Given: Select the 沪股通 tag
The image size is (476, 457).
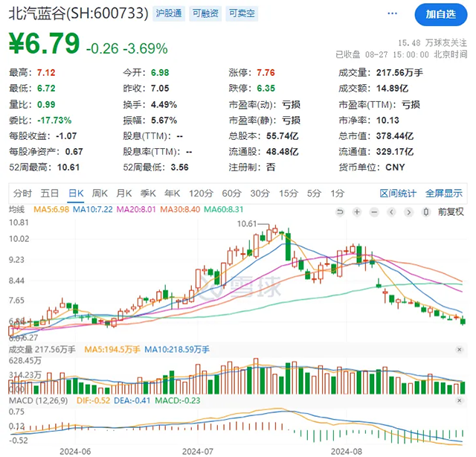Looking at the screenshot, I should 169,13.
